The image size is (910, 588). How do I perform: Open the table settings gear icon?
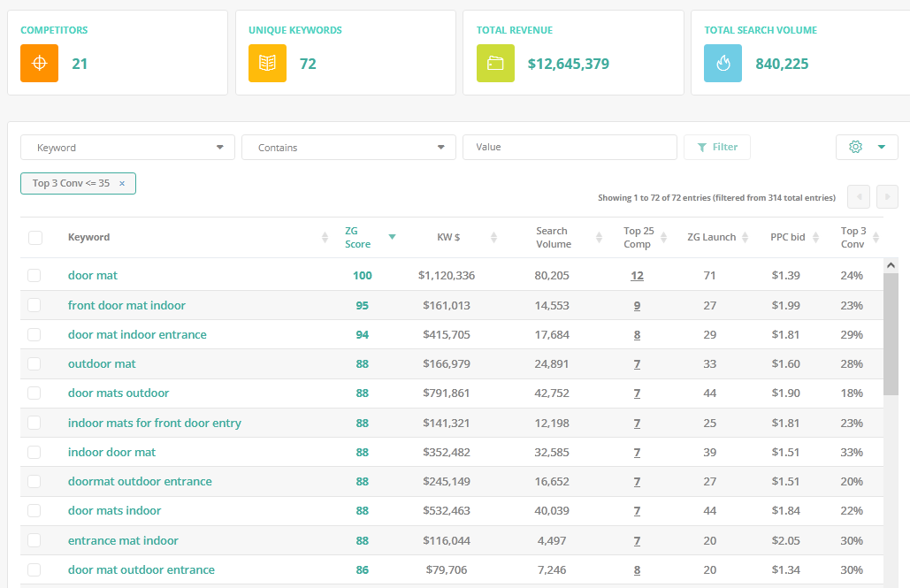855,147
